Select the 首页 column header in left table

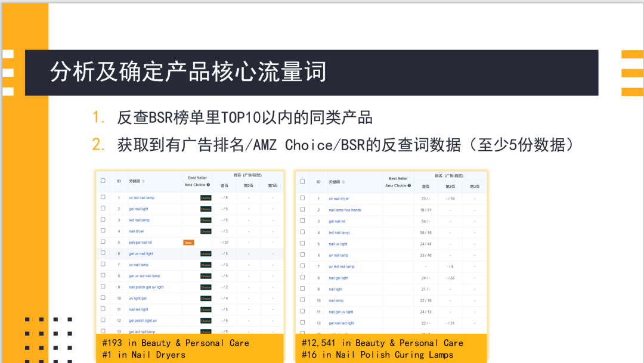tap(225, 186)
